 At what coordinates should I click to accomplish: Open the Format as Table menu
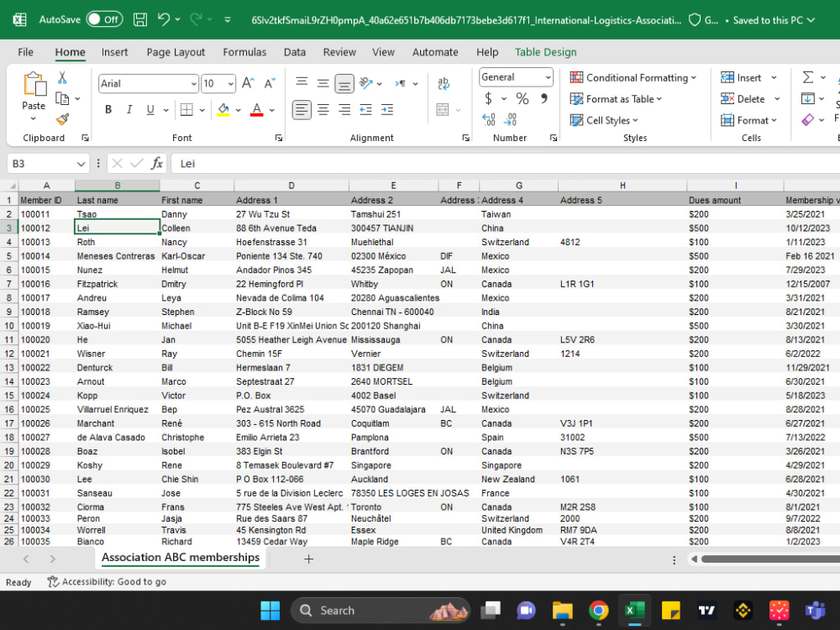[x=617, y=99]
